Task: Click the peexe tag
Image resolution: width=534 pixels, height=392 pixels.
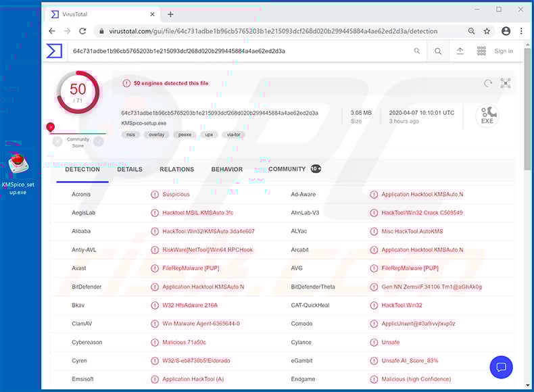Action: click(185, 135)
